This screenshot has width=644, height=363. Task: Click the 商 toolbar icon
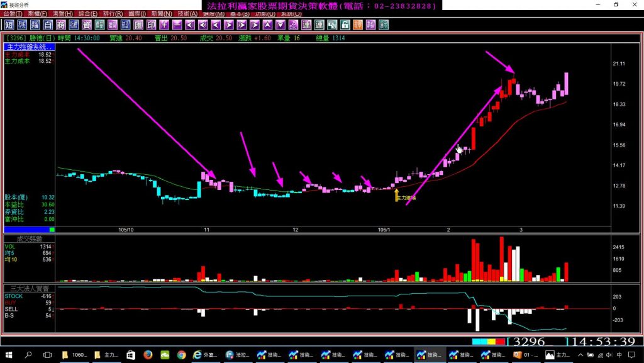[x=60, y=25]
